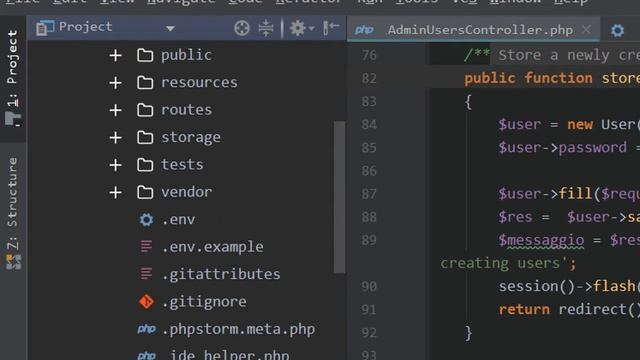This screenshot has height=360, width=640.
Task: Click line number 84 in gutter
Action: 369,124
